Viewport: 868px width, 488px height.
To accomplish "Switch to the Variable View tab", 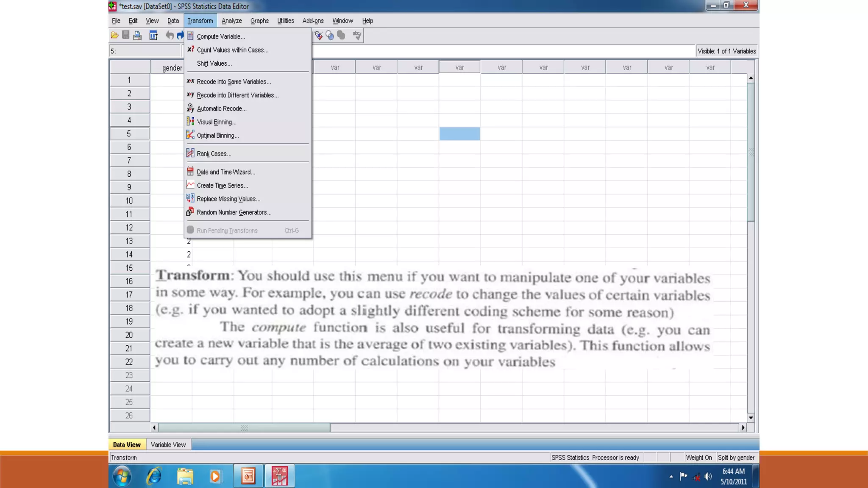I will click(168, 445).
